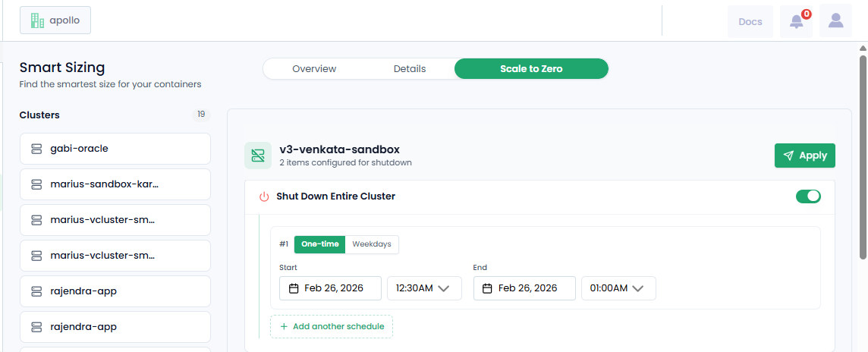
Task: Click the vertical page scrollbar
Action: click(863, 152)
